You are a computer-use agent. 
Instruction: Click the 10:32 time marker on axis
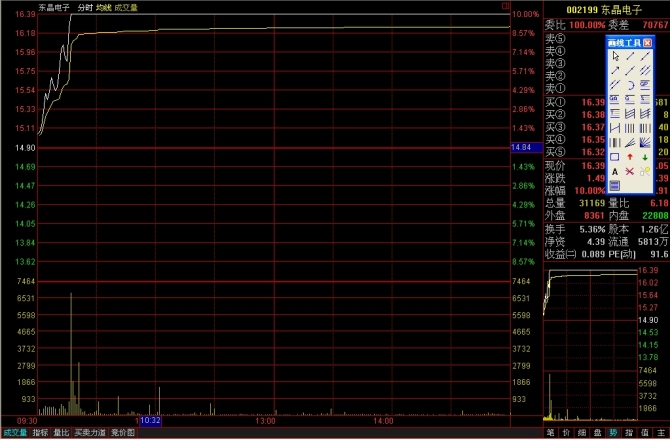[150, 421]
